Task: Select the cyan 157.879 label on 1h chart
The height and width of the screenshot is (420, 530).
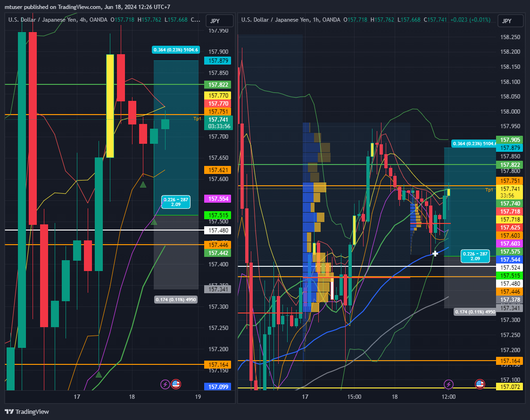Action: 510,148
